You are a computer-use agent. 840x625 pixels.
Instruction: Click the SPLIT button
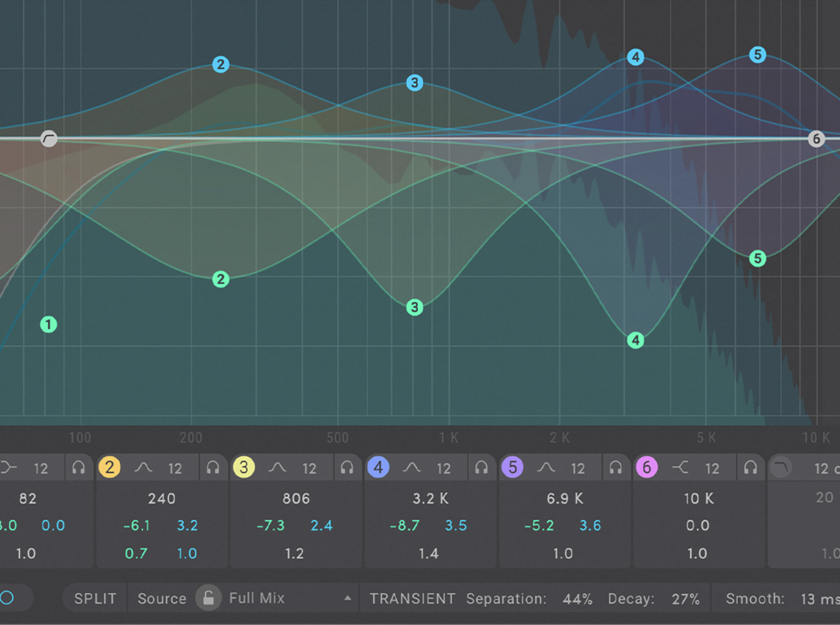pyautogui.click(x=95, y=598)
